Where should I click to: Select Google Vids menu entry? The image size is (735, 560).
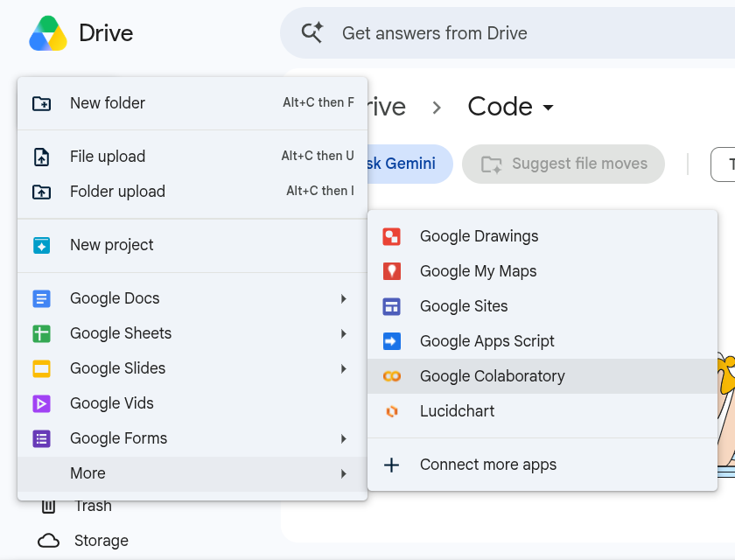(x=192, y=403)
